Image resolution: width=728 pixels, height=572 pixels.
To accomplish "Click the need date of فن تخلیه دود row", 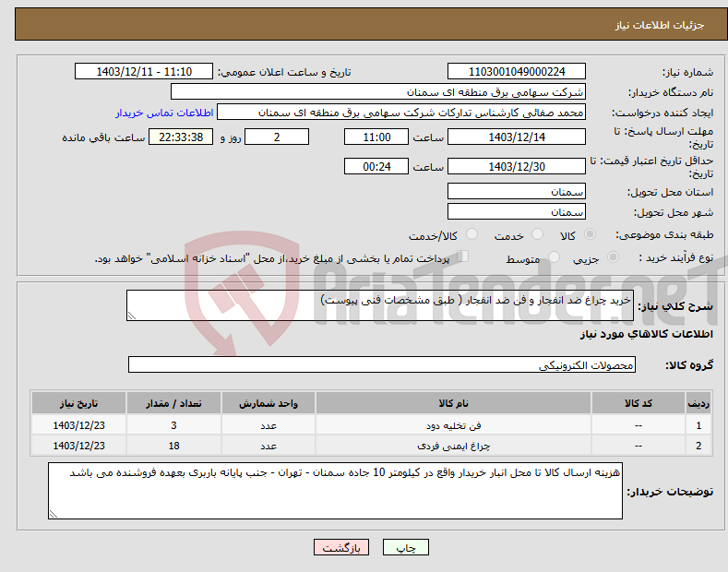I will (x=79, y=425).
